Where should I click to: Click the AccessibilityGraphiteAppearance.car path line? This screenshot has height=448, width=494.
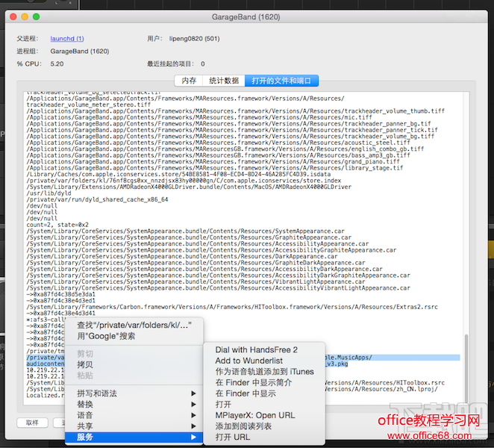211,250
